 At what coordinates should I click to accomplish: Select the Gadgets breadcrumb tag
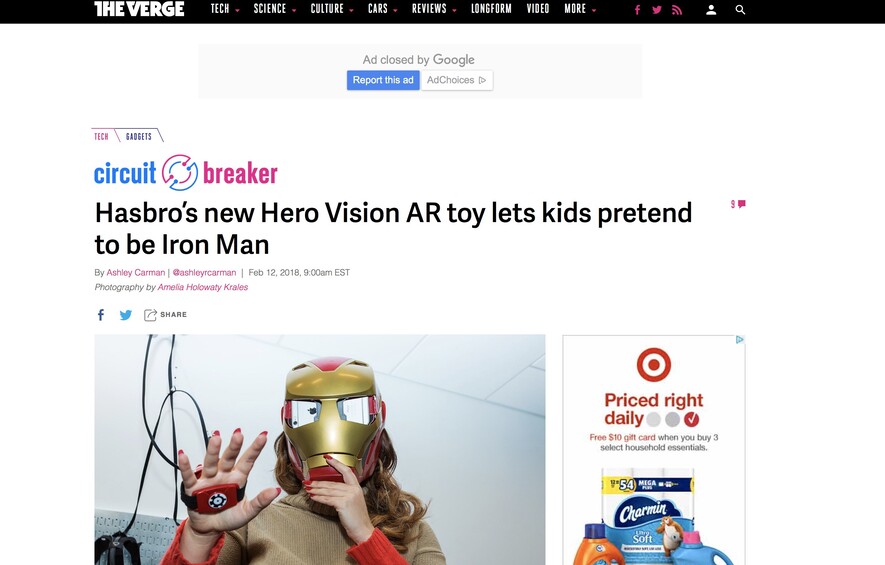pyautogui.click(x=139, y=136)
